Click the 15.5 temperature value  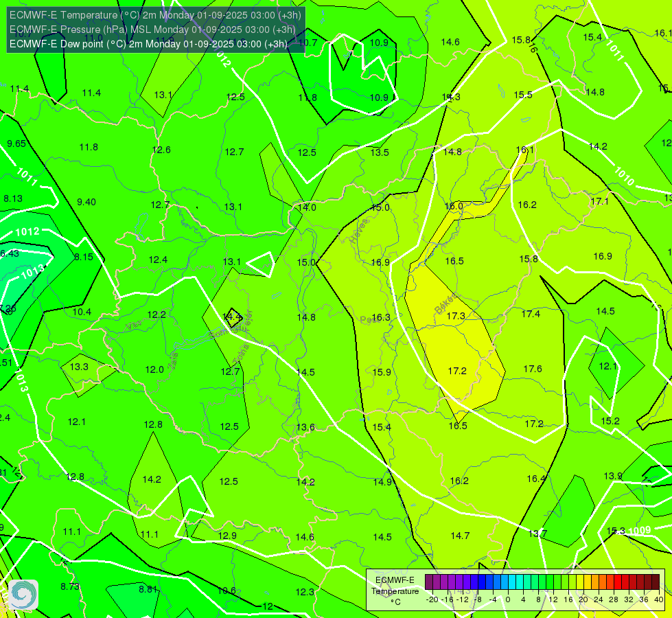(x=523, y=95)
